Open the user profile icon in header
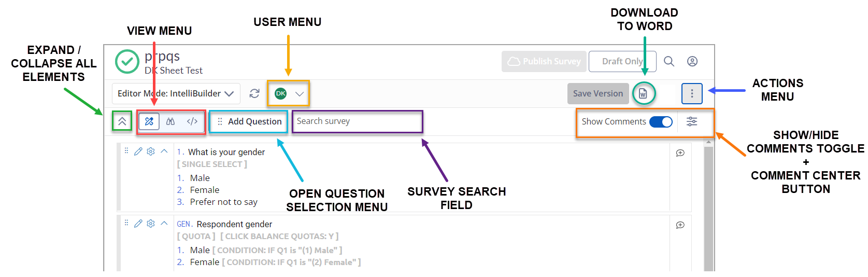The width and height of the screenshot is (868, 277). pos(692,61)
